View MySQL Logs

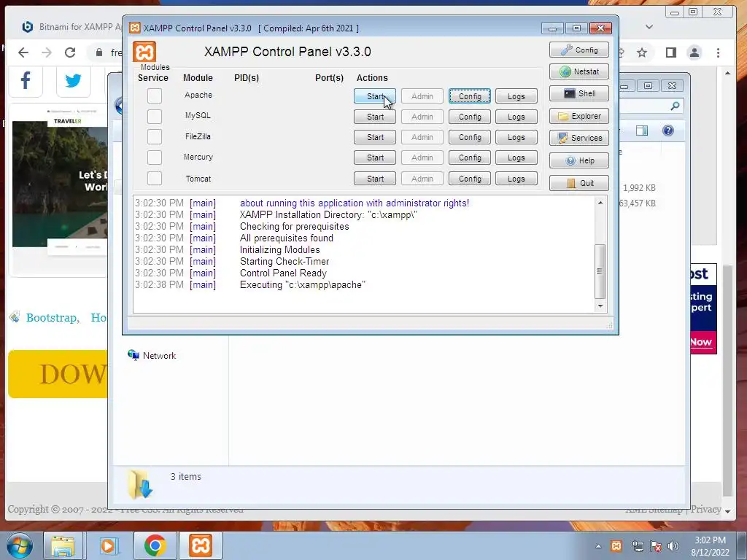(516, 117)
